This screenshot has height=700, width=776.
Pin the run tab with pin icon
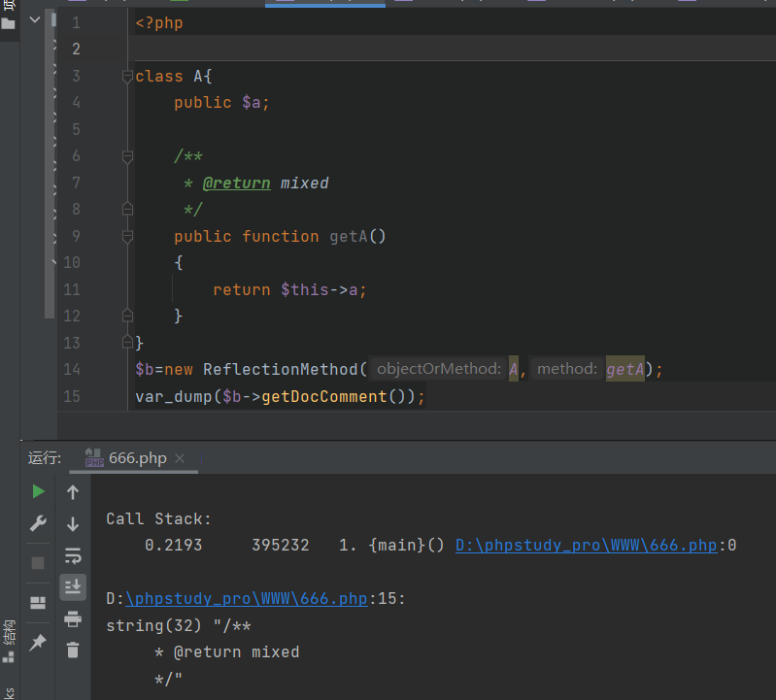(x=38, y=642)
